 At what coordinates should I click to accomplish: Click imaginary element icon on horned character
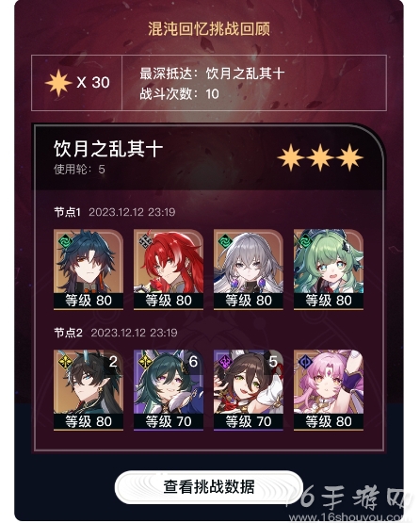click(65, 362)
